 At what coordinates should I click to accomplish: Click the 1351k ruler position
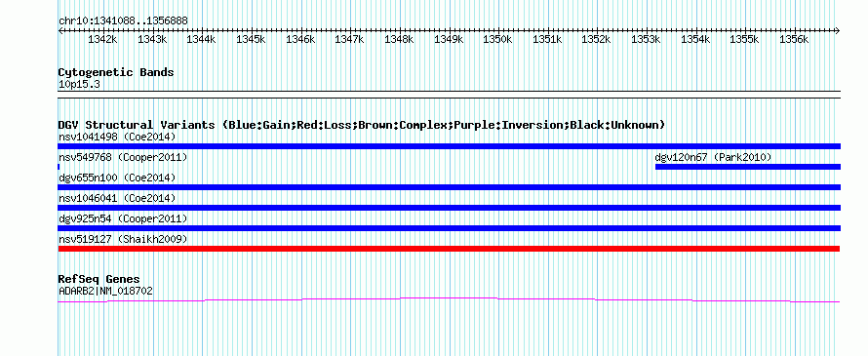coord(547,40)
